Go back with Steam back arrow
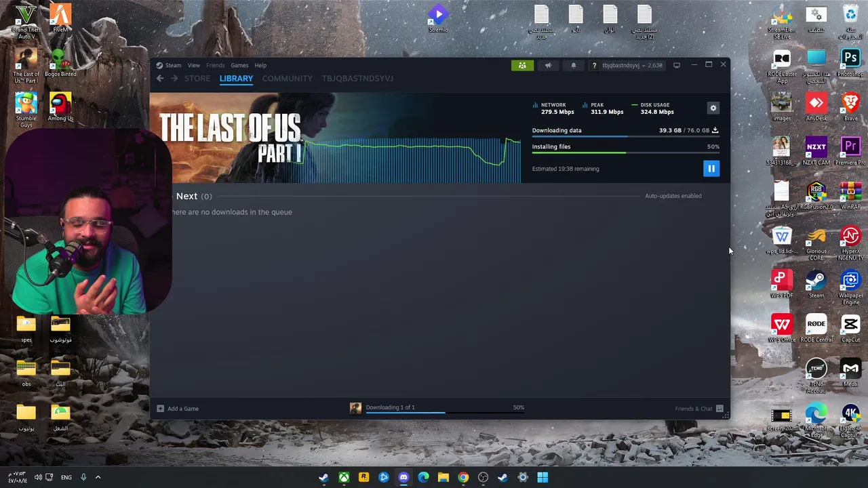This screenshot has height=488, width=868. pos(160,79)
